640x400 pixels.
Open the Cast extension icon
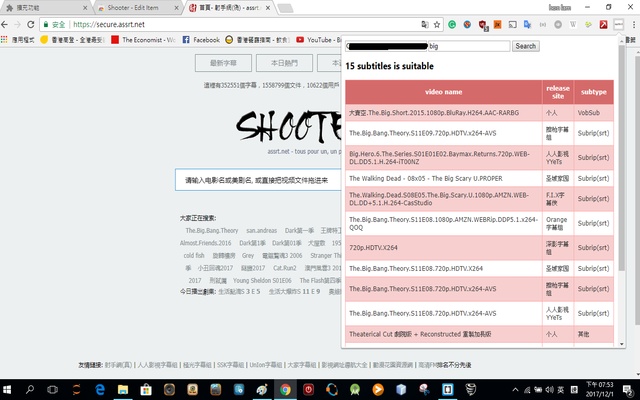513,25
